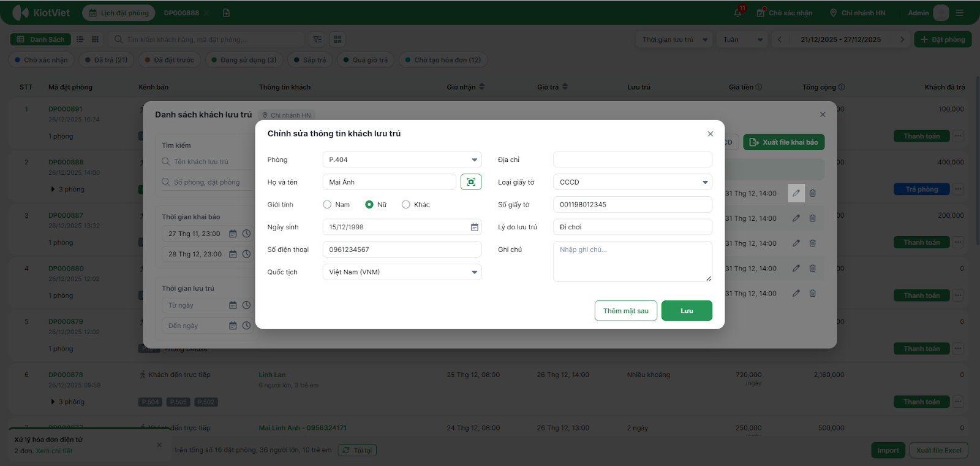Click the Ghi chú notes text area
Screen dimensions: 980x466
pos(632,261)
